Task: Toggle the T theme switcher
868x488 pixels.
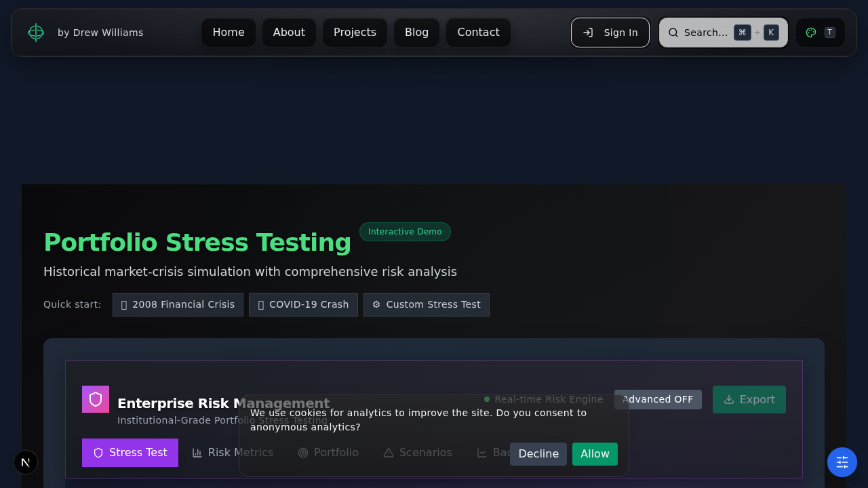Action: pos(829,32)
